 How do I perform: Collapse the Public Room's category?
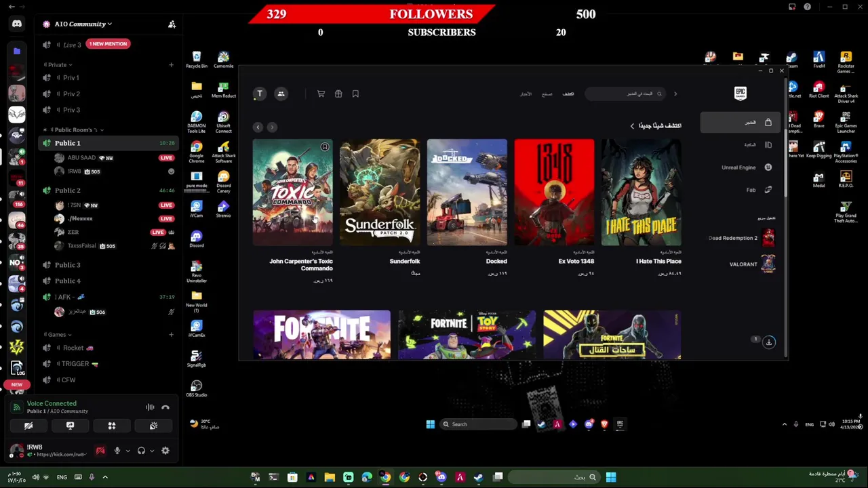75,129
